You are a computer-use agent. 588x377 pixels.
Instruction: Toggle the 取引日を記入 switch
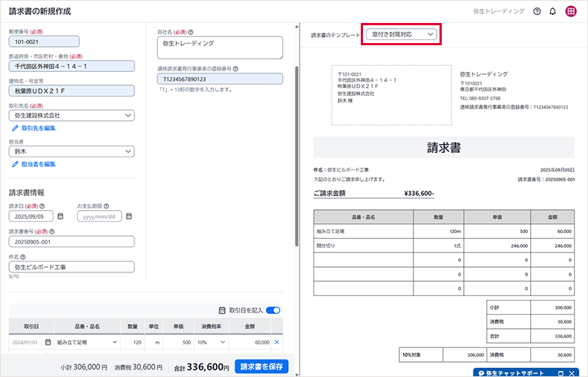[272, 310]
